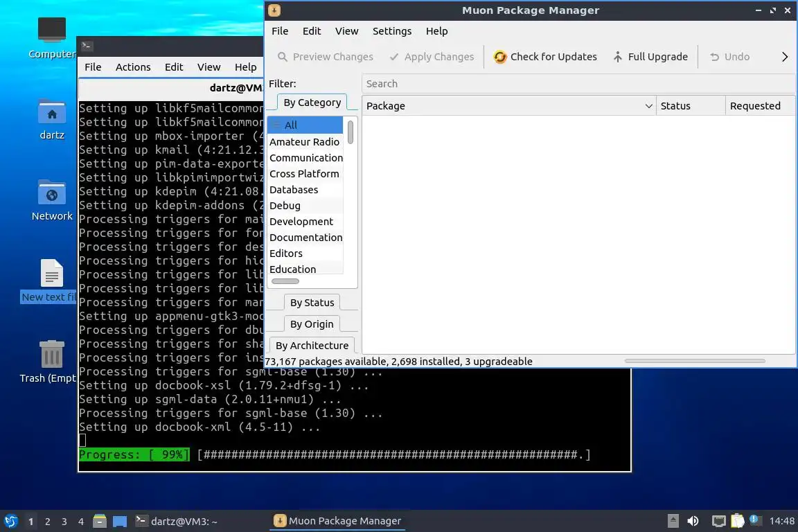Select Debug category
Screen dimensions: 798x532
(x=305, y=205)
